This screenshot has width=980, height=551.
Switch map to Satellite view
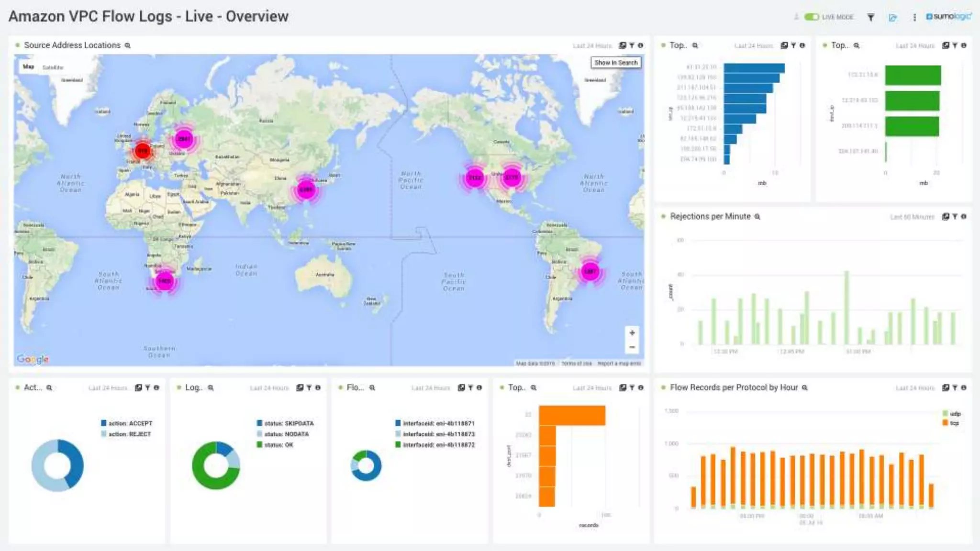point(53,67)
